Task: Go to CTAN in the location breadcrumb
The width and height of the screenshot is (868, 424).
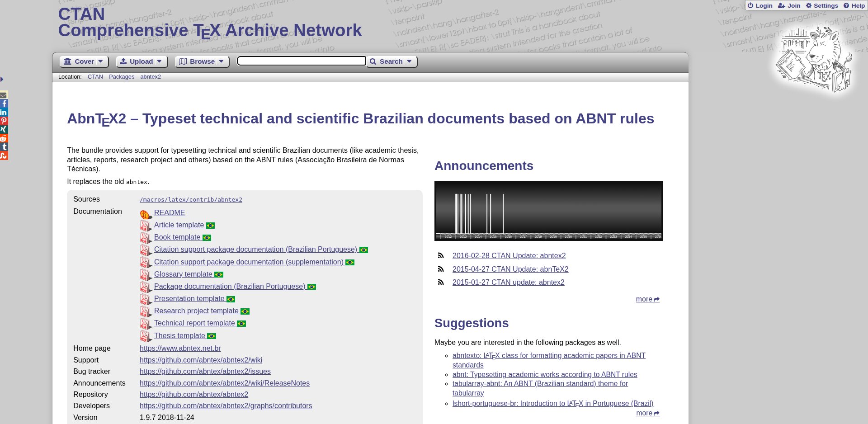Action: (x=95, y=77)
